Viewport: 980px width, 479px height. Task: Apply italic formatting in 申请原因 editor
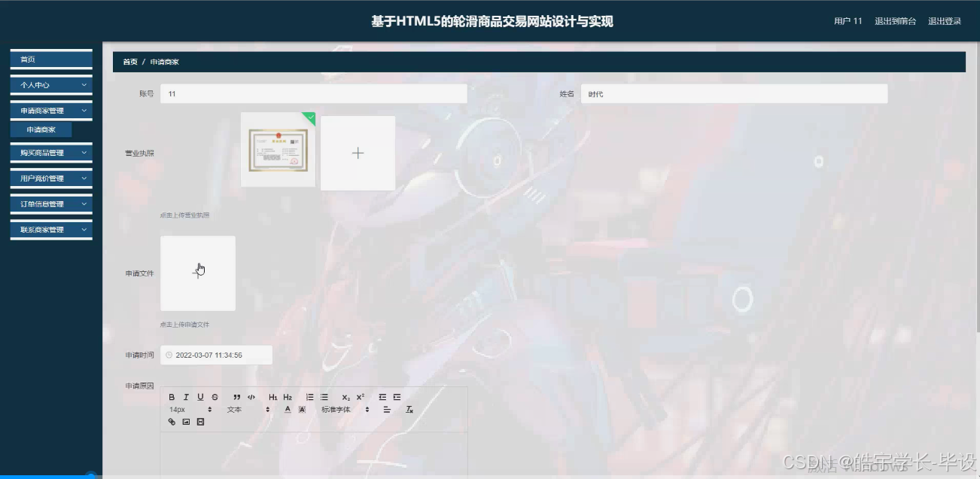186,397
